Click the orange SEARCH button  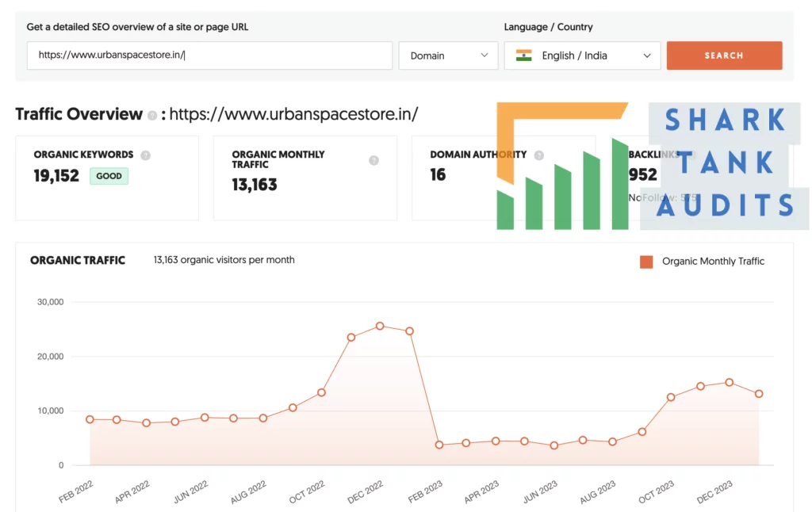724,55
